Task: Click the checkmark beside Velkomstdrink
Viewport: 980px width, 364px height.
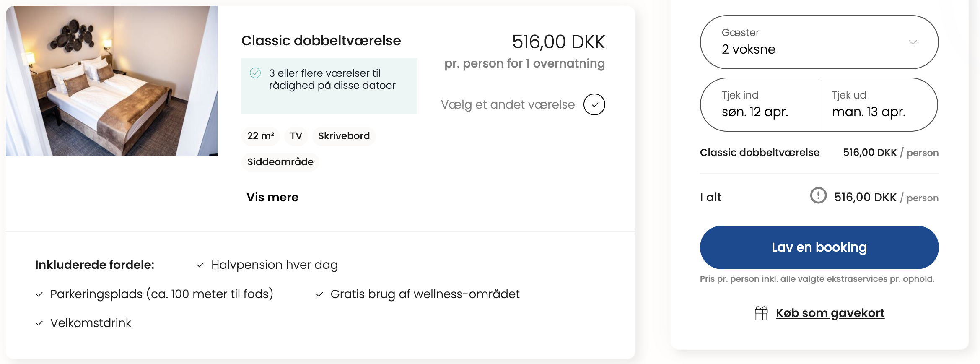Action: [x=39, y=323]
